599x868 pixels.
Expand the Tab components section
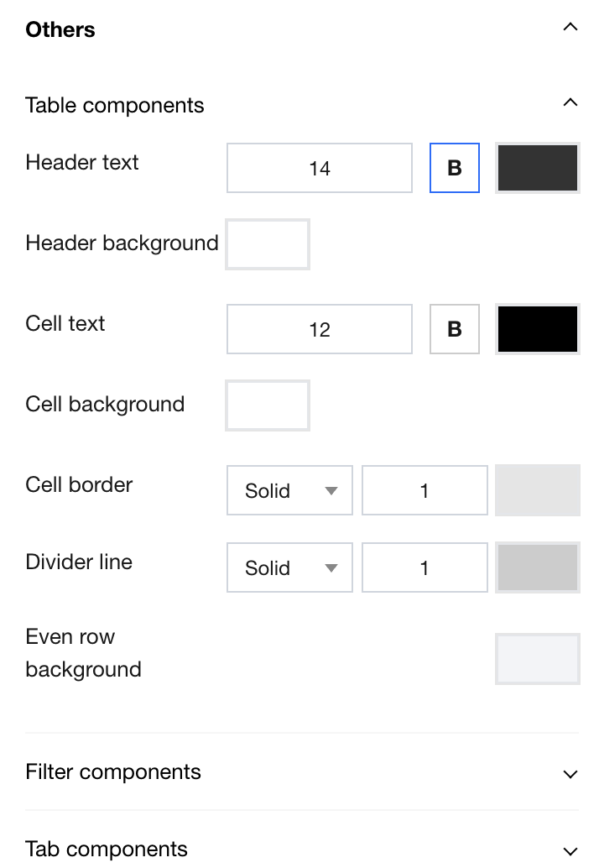[x=570, y=850]
